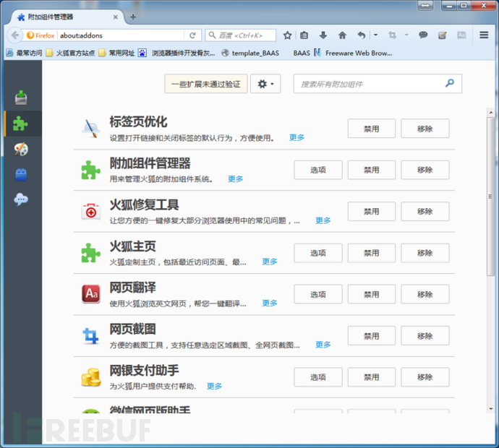Open 更多 link for 附加组件管理器
This screenshot has height=448, width=499.
click(236, 178)
